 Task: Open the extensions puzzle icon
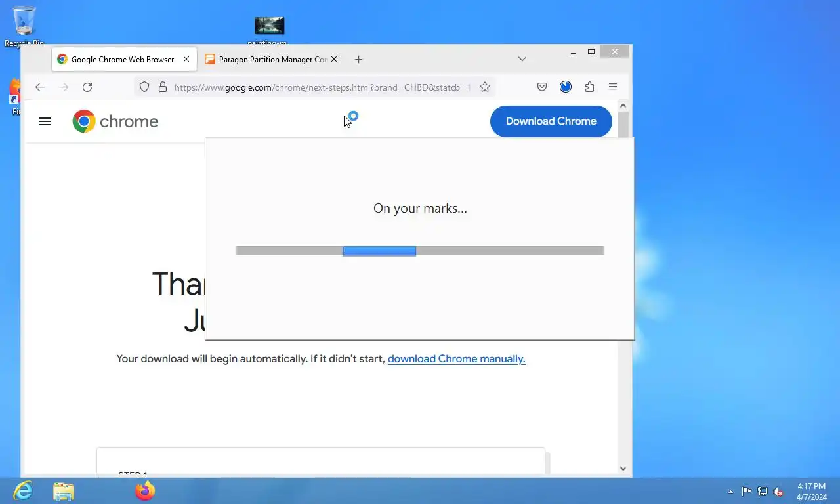[589, 87]
